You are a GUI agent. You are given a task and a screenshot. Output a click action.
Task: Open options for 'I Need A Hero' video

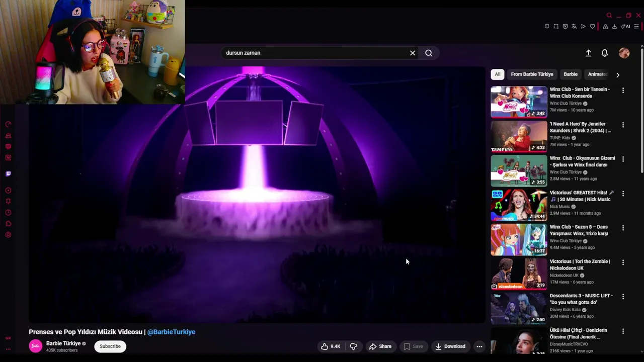coord(623,125)
